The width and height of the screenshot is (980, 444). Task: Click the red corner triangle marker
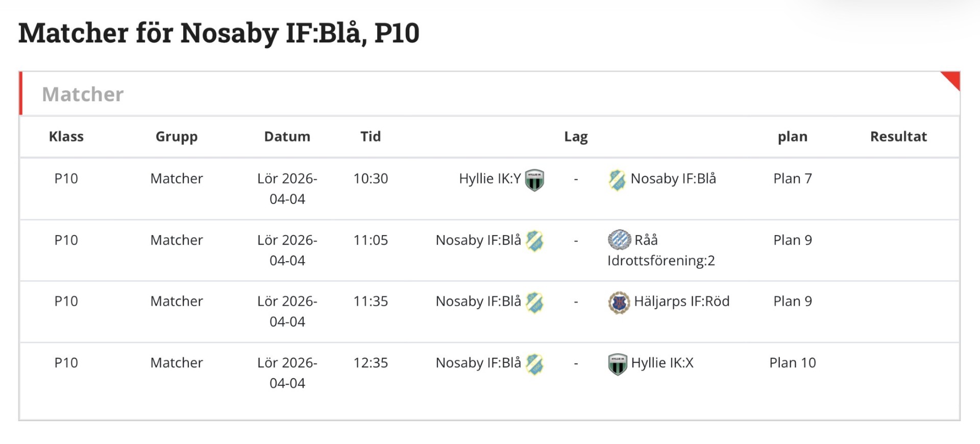pos(953,79)
